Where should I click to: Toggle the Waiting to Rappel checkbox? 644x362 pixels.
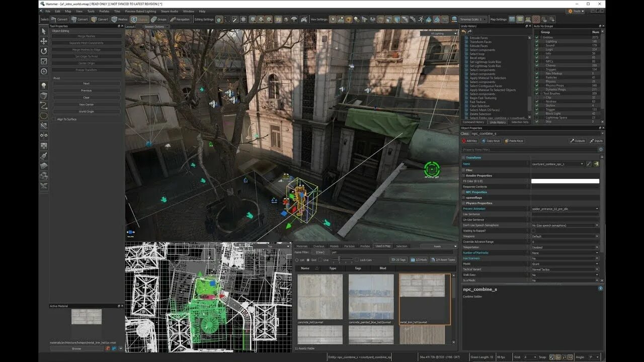pyautogui.click(x=533, y=231)
